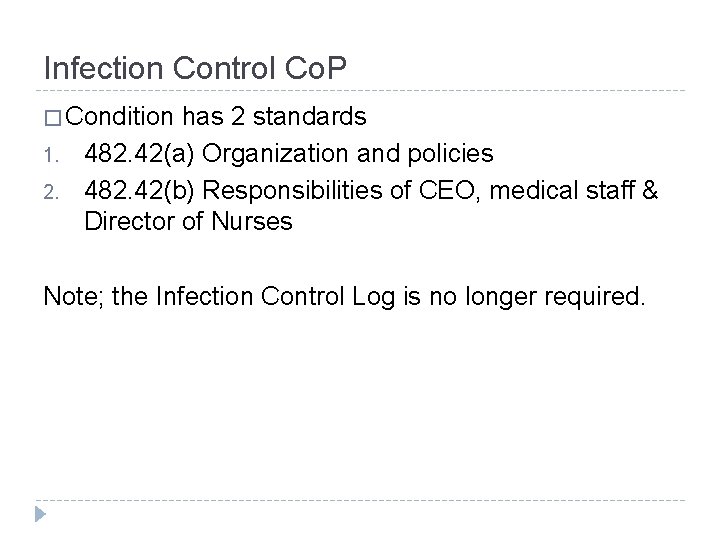720x540 pixels.
Task: Click the word required in the note
Action: [x=595, y=297]
